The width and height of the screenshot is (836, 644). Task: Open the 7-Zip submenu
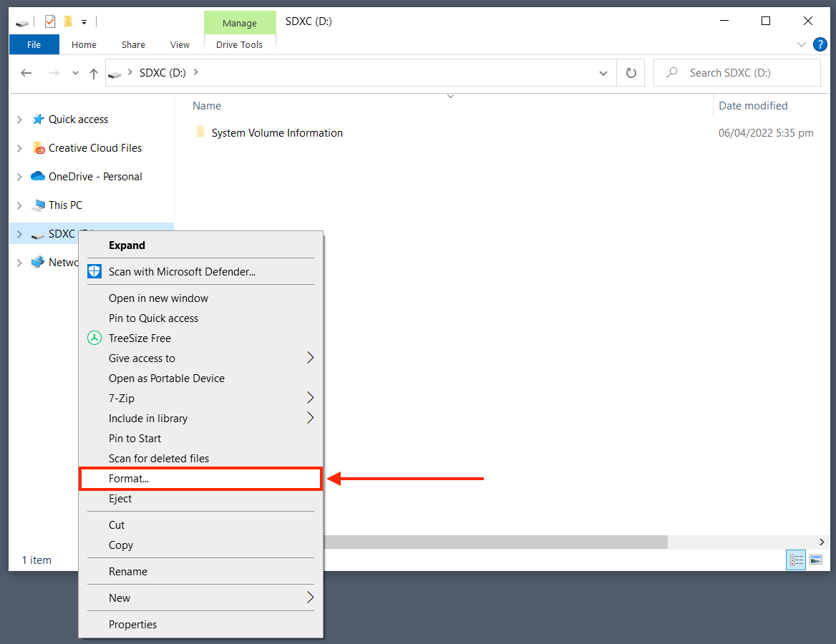point(200,399)
